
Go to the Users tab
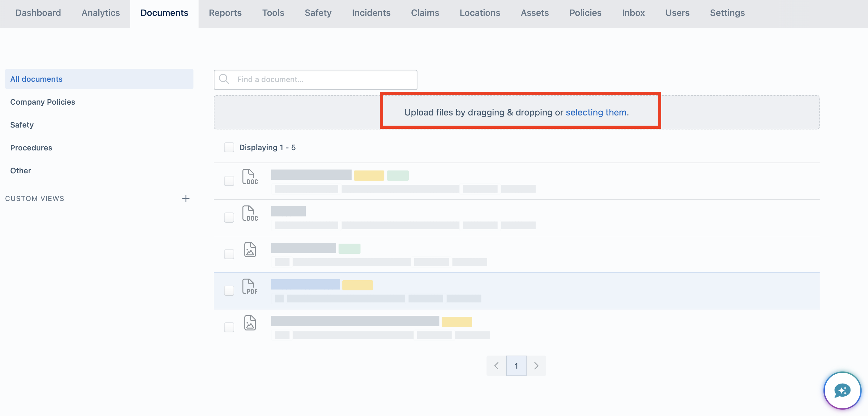[677, 13]
